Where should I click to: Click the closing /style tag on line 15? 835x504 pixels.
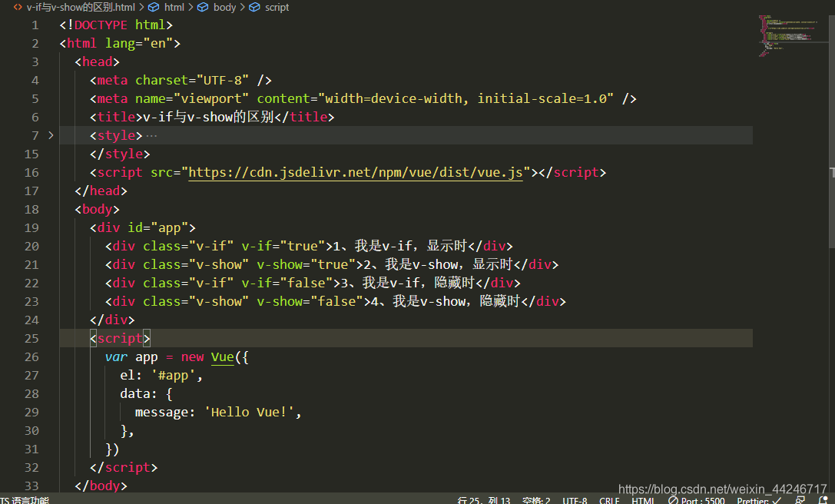click(121, 154)
